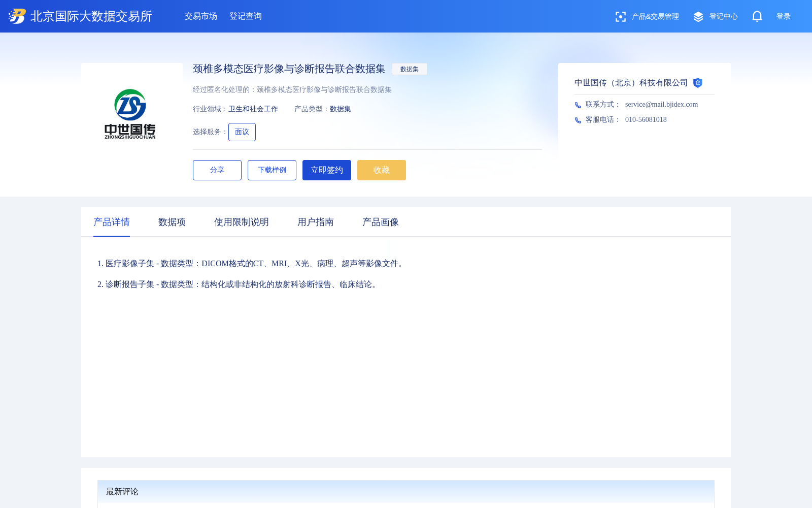Open 交易市场 in top navigation
This screenshot has height=508, width=812.
coord(201,16)
